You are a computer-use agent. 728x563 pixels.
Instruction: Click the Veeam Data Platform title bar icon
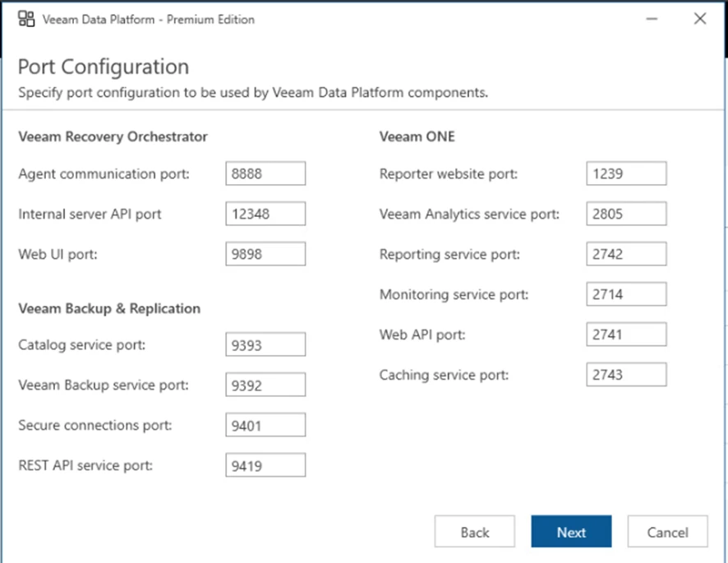25,19
